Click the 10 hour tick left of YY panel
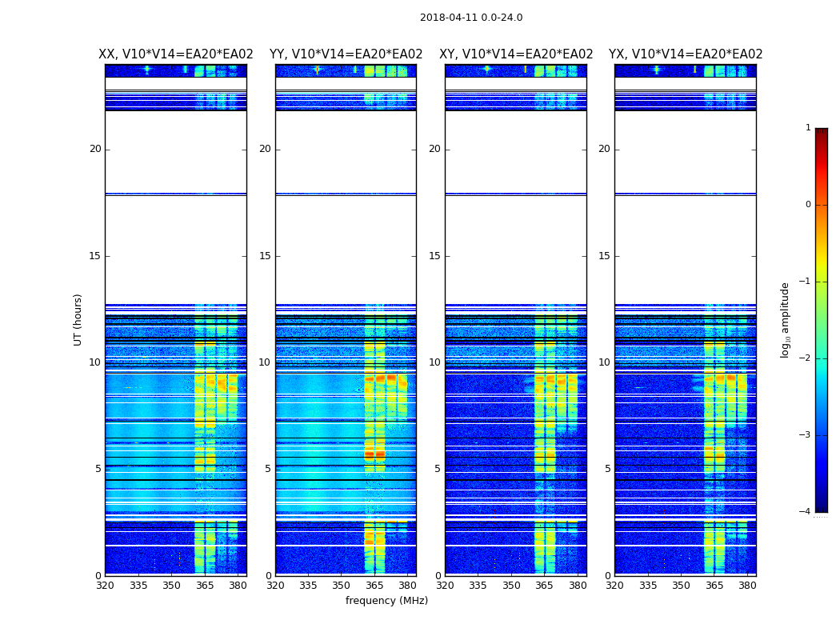The width and height of the screenshot is (840, 640). (265, 362)
